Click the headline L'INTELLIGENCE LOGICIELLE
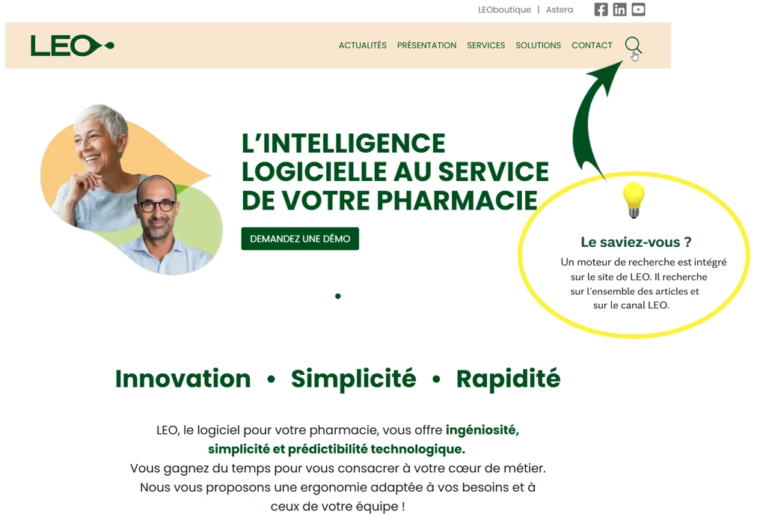Viewport: 763px width, 532px height. 395,172
